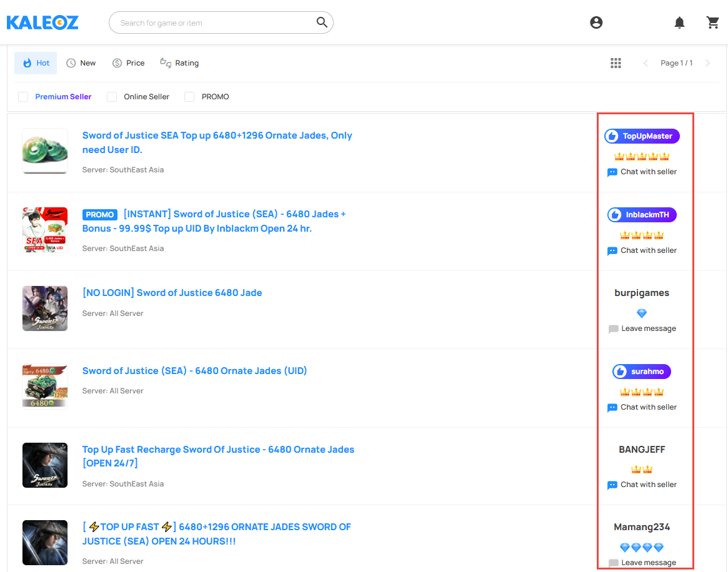728x572 pixels.
Task: Open thumbnail of surahmo 6480 listing
Action: click(45, 387)
